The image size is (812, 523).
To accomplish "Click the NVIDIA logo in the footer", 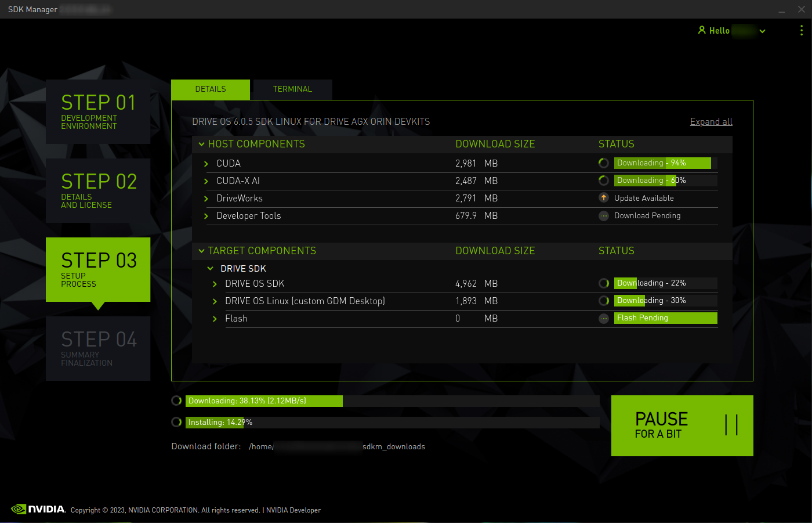I will pyautogui.click(x=38, y=509).
